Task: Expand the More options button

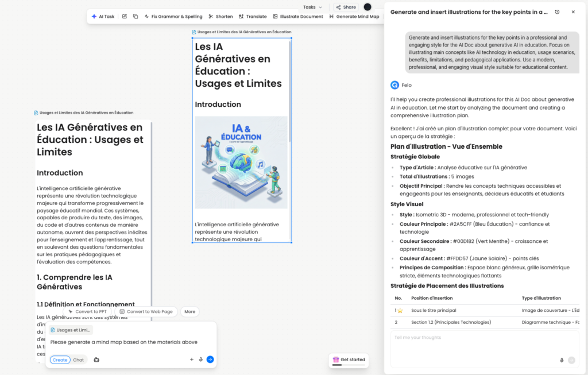Action: [x=189, y=311]
